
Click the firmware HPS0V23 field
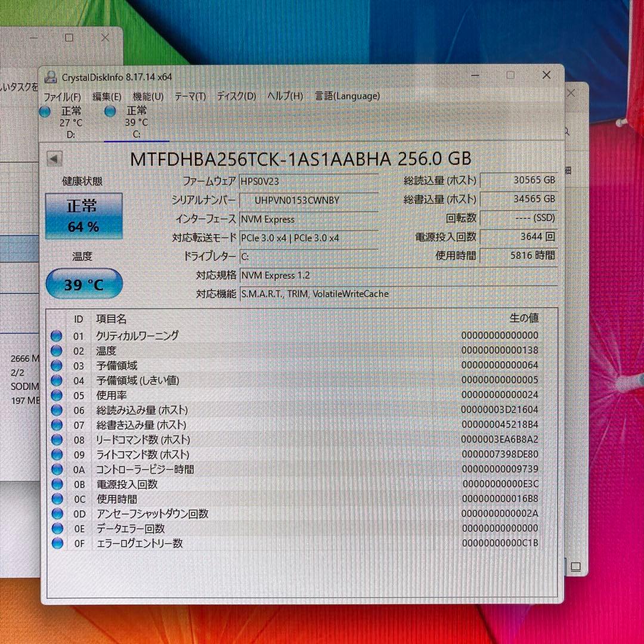tap(308, 181)
